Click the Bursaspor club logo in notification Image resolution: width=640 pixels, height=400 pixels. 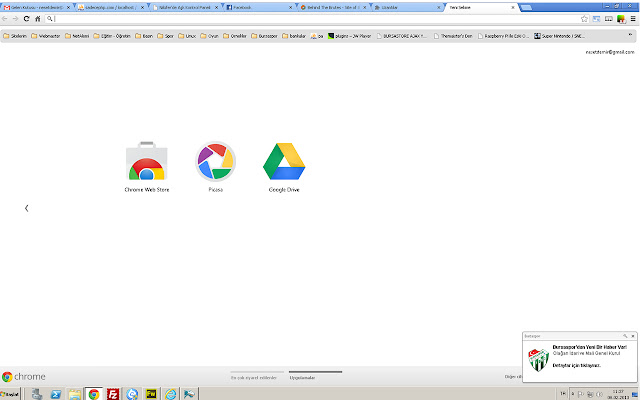pos(538,360)
